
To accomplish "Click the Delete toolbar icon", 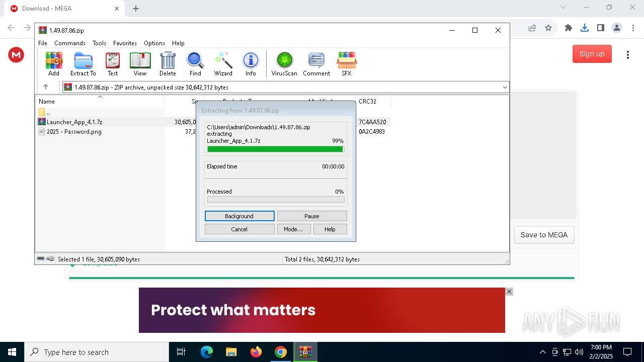I will (x=168, y=64).
